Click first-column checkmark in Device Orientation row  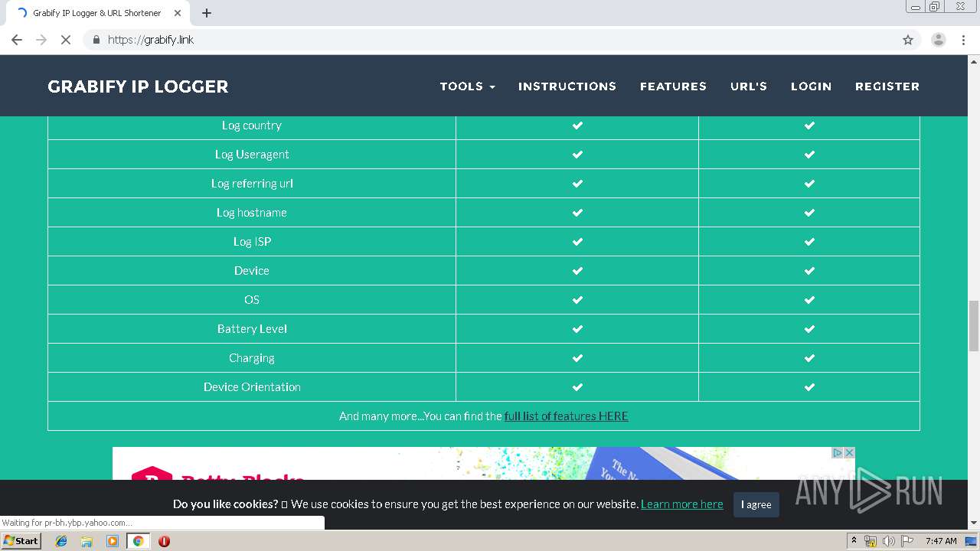pyautogui.click(x=577, y=387)
